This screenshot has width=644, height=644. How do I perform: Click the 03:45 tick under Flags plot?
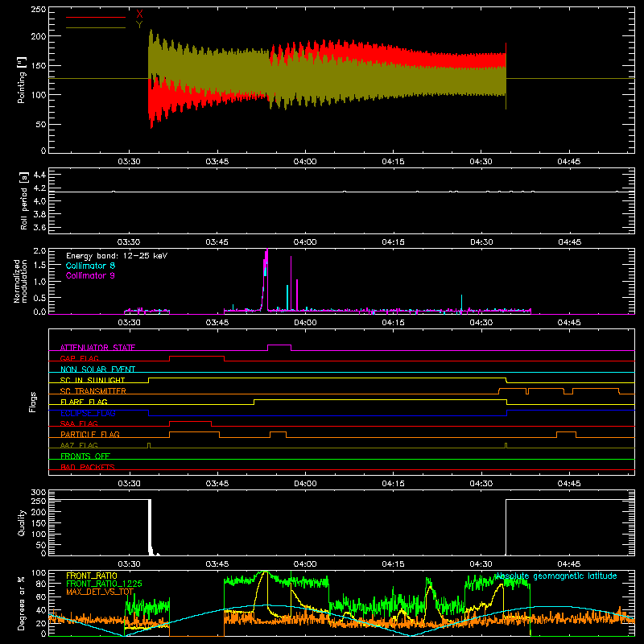[x=217, y=484]
